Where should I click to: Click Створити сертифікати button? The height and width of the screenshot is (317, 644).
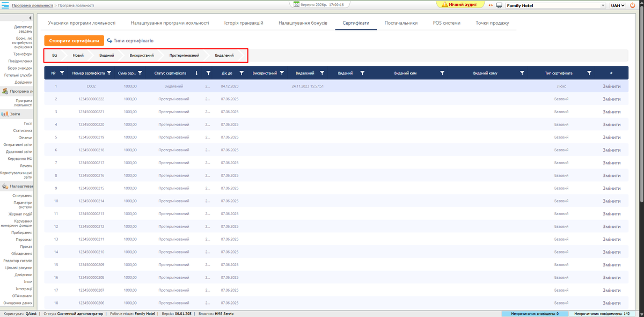74,41
